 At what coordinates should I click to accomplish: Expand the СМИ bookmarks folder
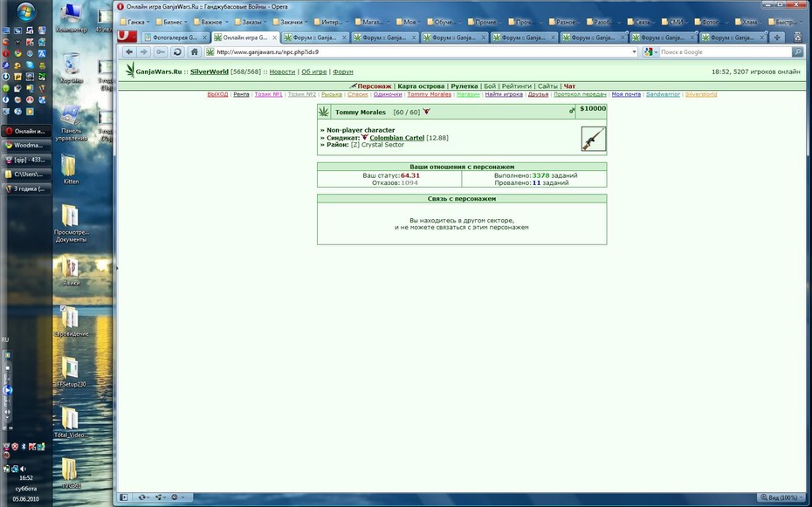tap(677, 22)
